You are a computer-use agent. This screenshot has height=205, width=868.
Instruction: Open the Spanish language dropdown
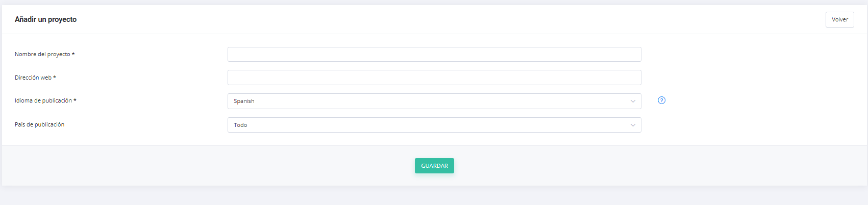(434, 101)
